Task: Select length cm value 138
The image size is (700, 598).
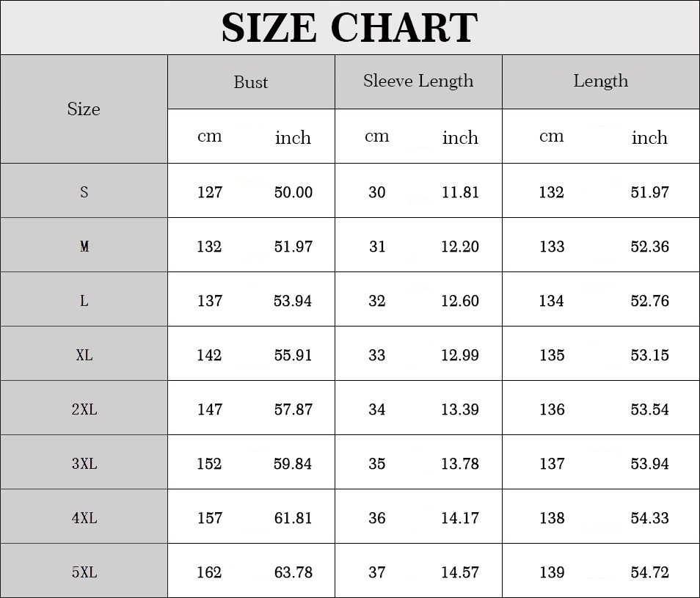Action: (552, 518)
